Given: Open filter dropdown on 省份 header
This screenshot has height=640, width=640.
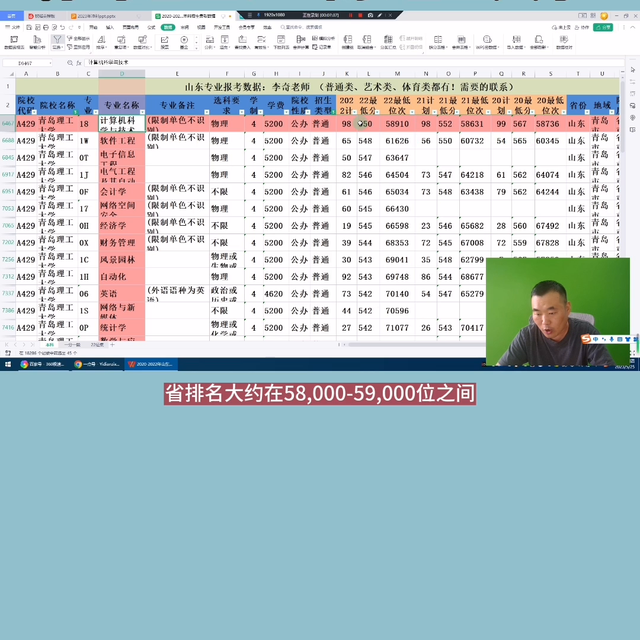Looking at the screenshot, I should tap(587, 112).
